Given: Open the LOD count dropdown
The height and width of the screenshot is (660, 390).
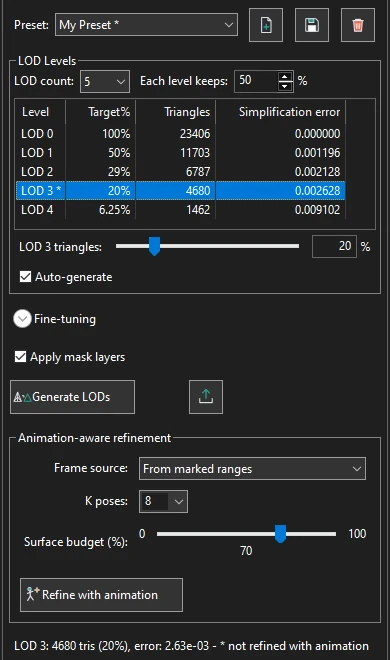Looking at the screenshot, I should (x=105, y=81).
